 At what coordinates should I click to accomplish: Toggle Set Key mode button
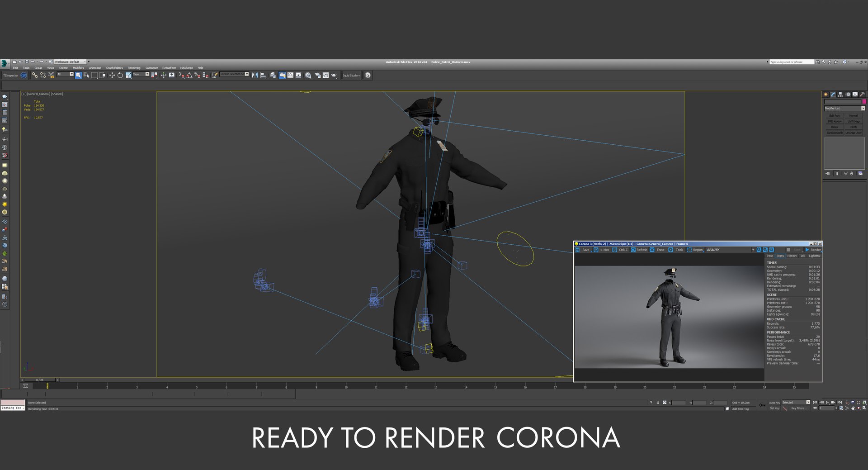pyautogui.click(x=775, y=408)
